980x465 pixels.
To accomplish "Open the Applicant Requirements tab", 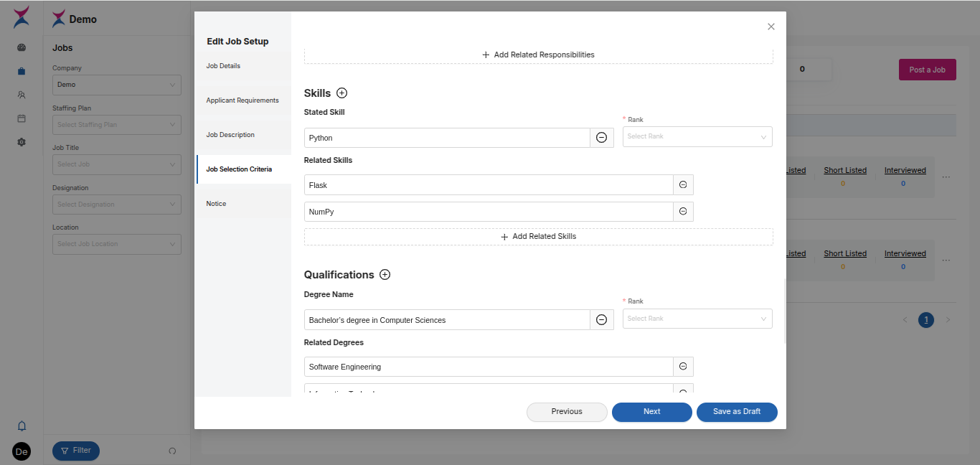I will 242,100.
